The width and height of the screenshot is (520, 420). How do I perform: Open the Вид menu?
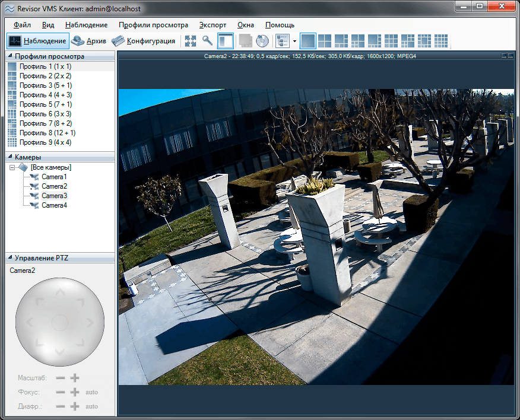point(48,25)
